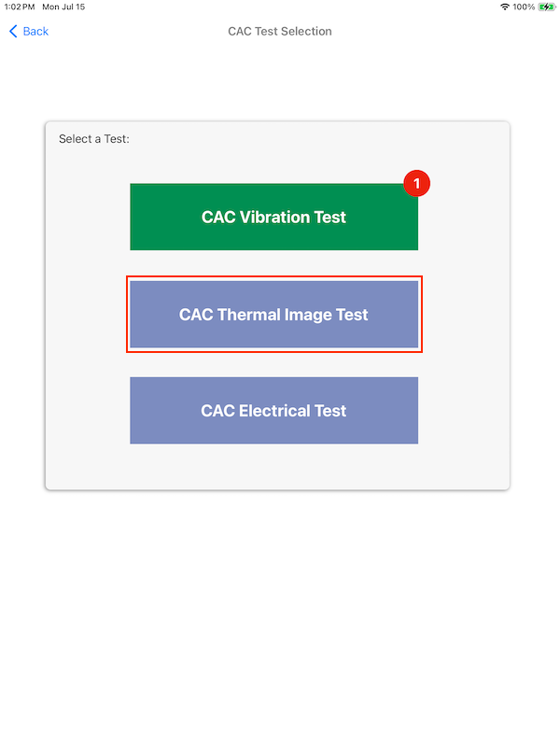Image resolution: width=560 pixels, height=747 pixels.
Task: Open the CAC Vibration Test
Action: (x=273, y=217)
